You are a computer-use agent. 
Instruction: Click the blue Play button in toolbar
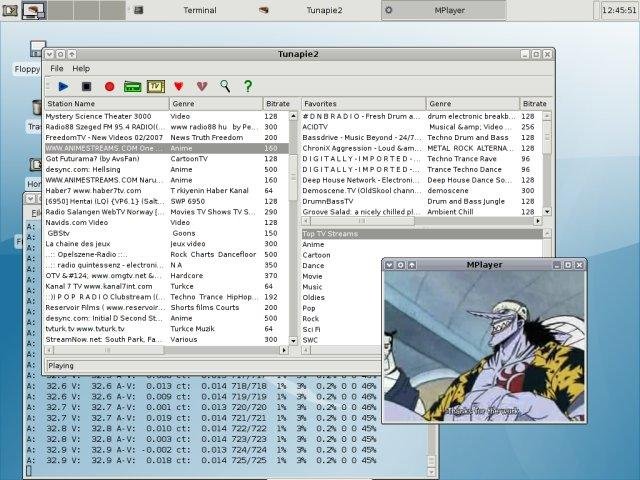pos(63,87)
